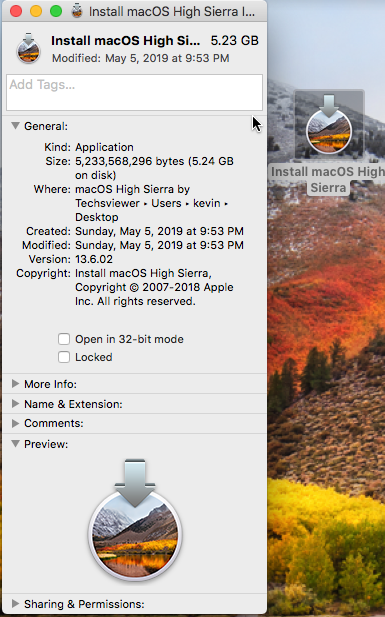Expand the Name & Extension section

[x=15, y=404]
